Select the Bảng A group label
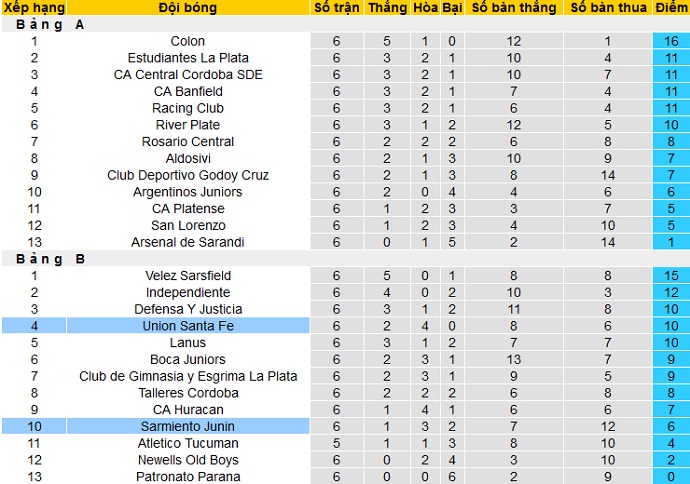690x484 pixels. point(49,25)
